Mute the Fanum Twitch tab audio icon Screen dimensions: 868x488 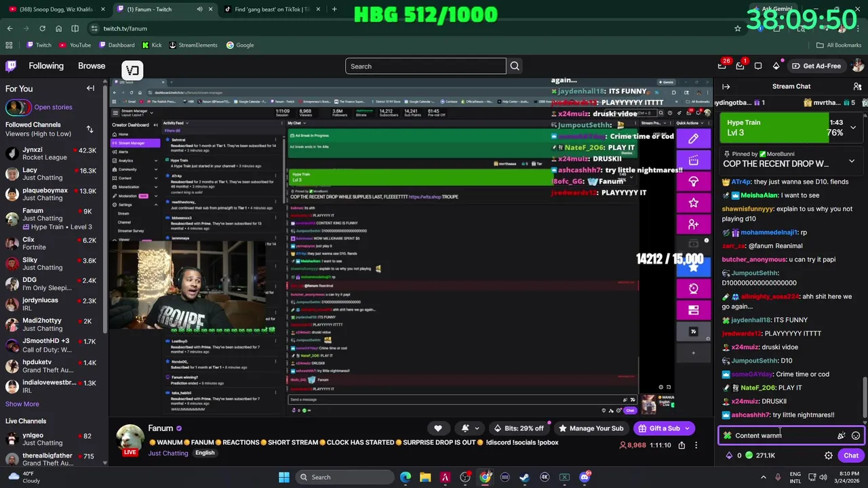(x=199, y=9)
